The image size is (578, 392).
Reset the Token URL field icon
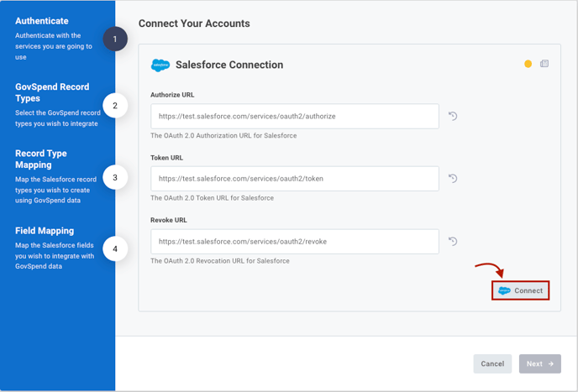[453, 179]
